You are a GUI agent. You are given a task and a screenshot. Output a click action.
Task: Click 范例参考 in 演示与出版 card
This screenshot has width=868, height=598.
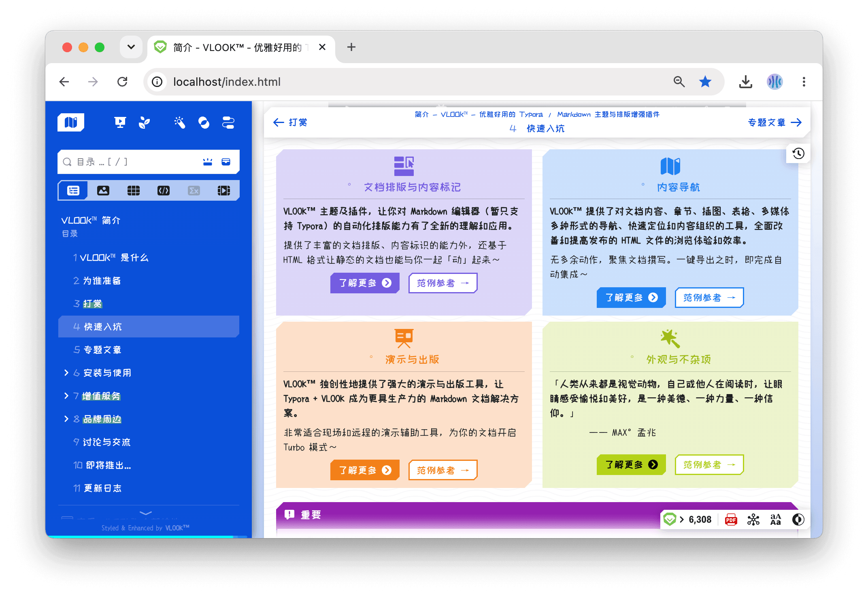tap(443, 470)
